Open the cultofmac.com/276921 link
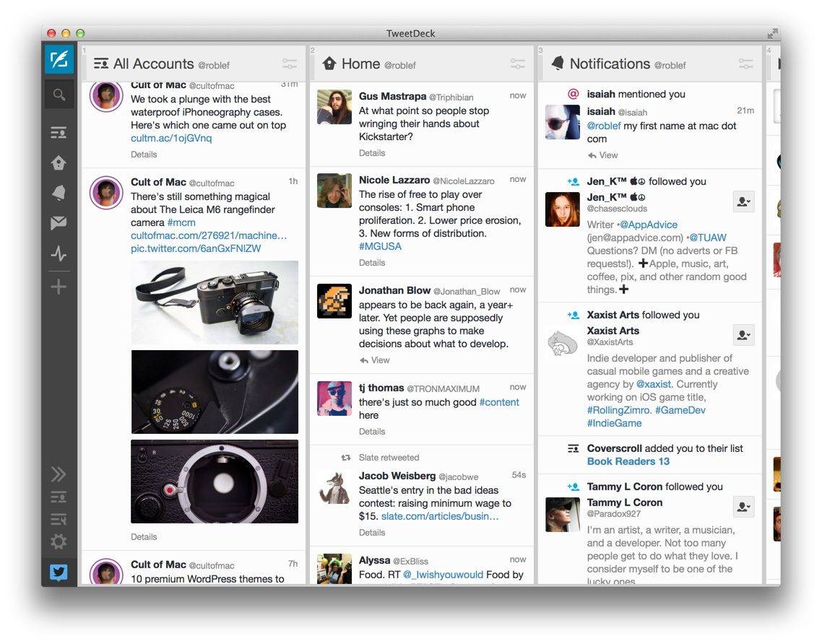Image resolution: width=822 pixels, height=644 pixels. point(209,236)
